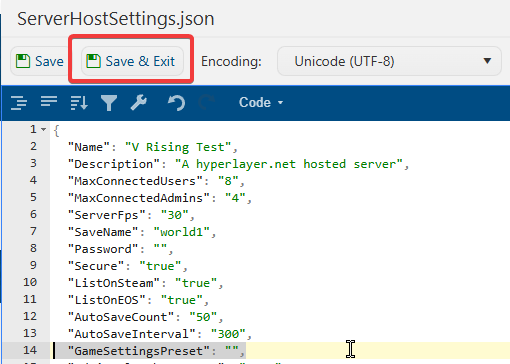Click the "300" AutoSaveInterval value
Image resolution: width=510 pixels, height=364 pixels.
coord(228,334)
